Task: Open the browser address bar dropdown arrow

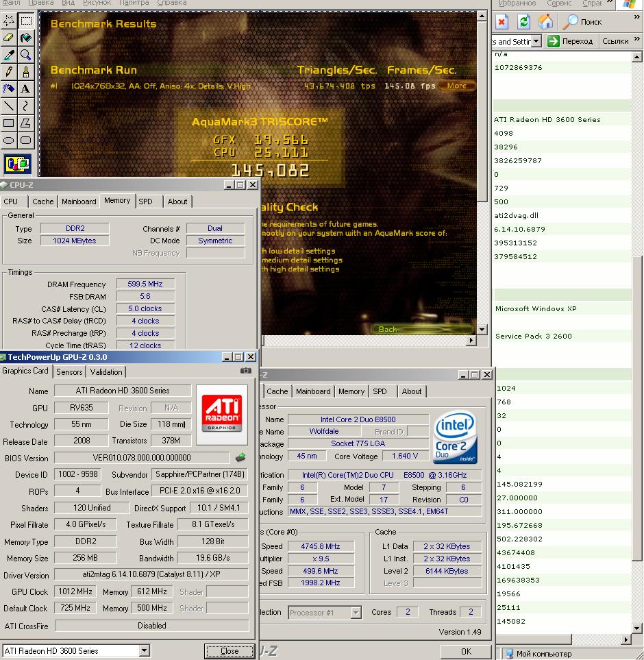Action: click(x=536, y=41)
